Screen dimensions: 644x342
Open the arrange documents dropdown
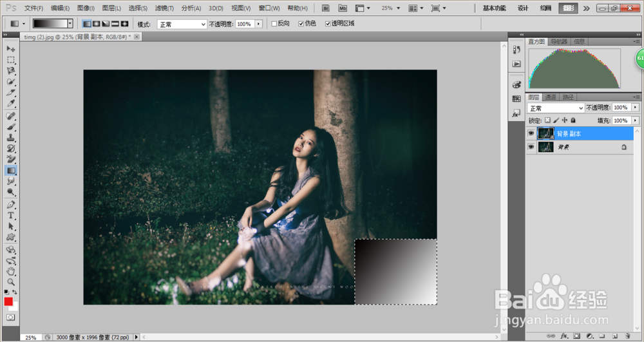click(x=415, y=8)
